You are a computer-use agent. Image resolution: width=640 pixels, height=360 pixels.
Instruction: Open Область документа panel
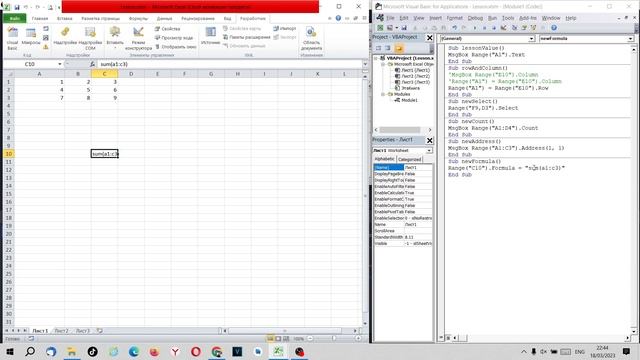click(x=311, y=38)
